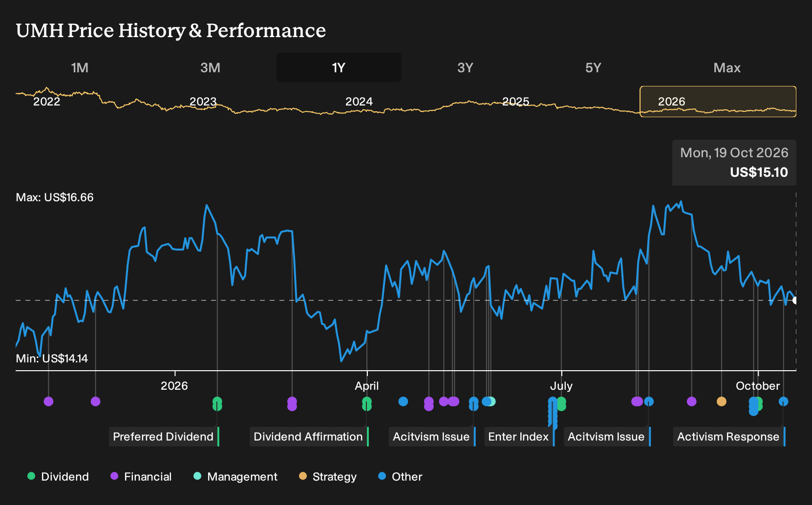Screen dimensions: 812x505
Task: Open the Preferred Dividend event label
Action: (x=164, y=437)
